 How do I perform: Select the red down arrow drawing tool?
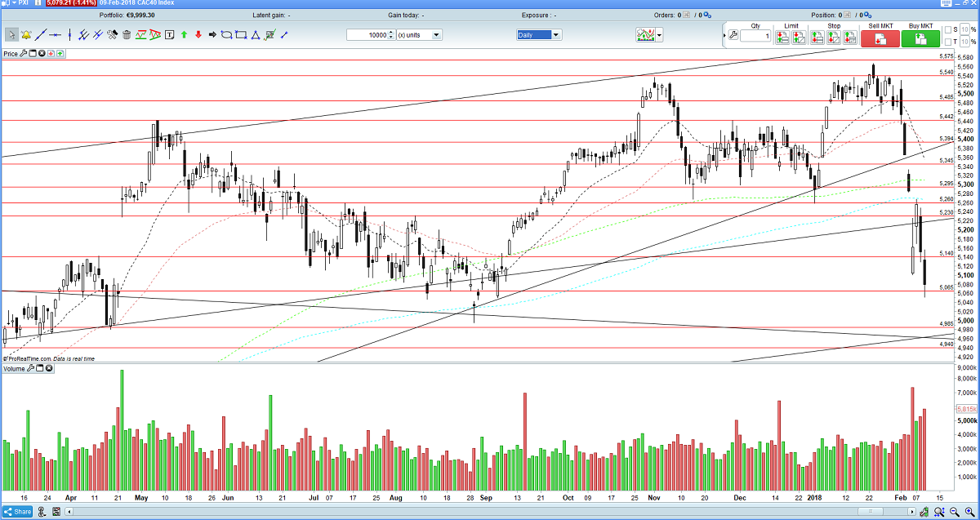point(198,34)
